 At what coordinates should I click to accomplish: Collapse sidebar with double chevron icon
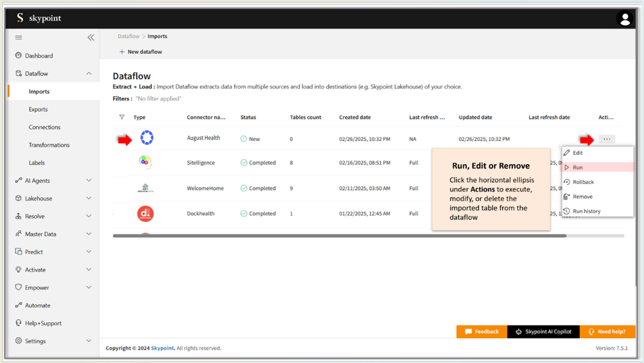91,38
